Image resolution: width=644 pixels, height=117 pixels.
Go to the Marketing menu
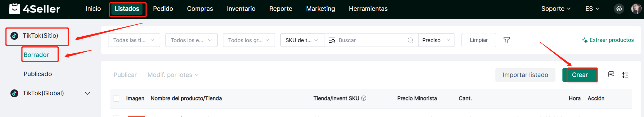pos(320,9)
